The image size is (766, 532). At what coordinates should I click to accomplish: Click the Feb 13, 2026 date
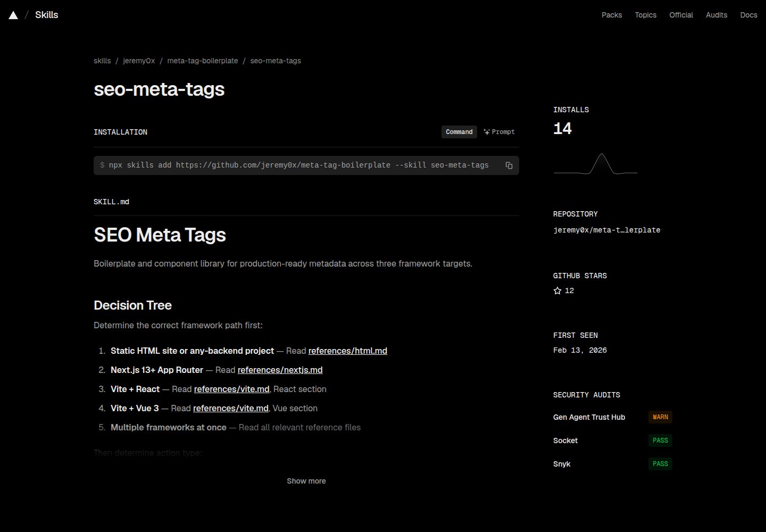580,350
